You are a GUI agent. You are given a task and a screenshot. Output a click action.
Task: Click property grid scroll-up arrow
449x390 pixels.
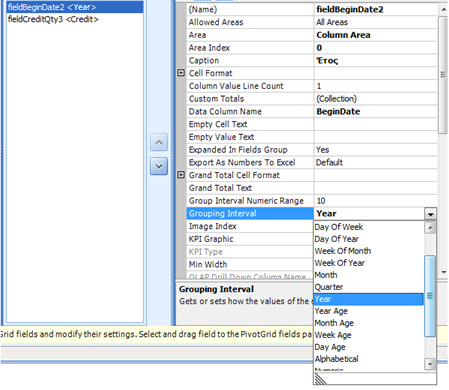pyautogui.click(x=443, y=9)
